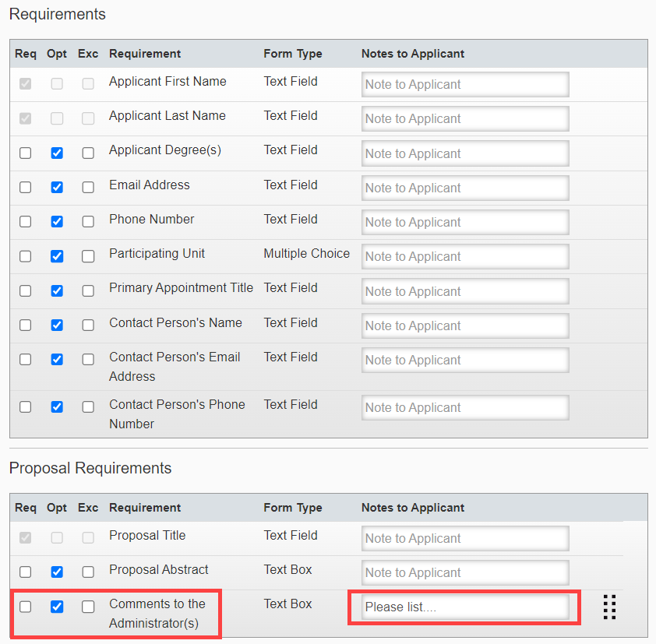
Task: Check Req for Email Address
Action: [26, 188]
